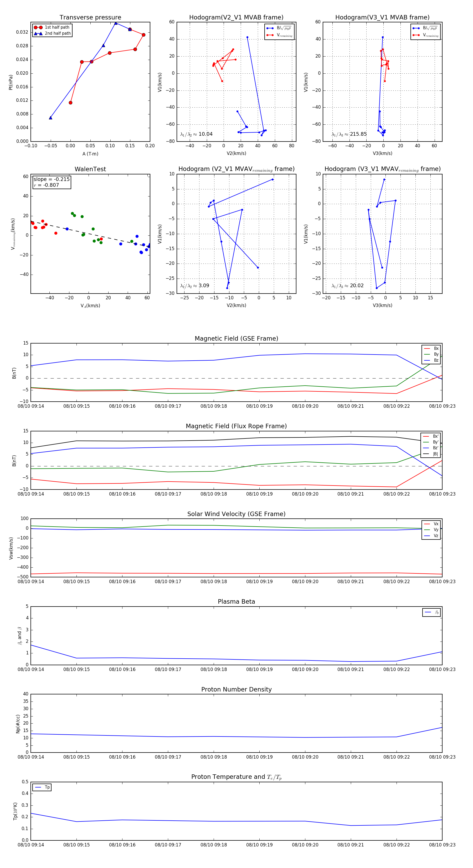
Task: Click the 'Proton Temperature and Te/Tp' title
Action: tap(236, 777)
